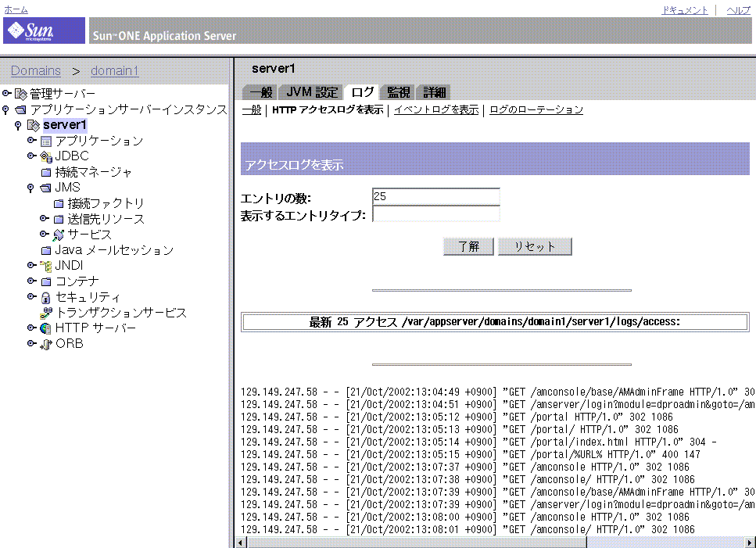Viewport: 756px width, 548px height.
Task: Expand the サービス node
Action: tap(44, 234)
